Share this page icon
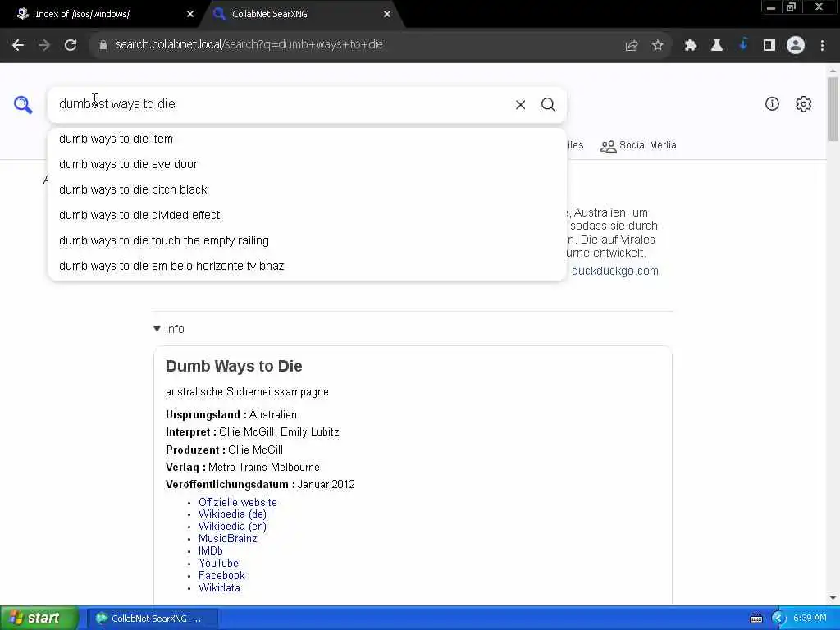This screenshot has width=840, height=630. coord(632,46)
